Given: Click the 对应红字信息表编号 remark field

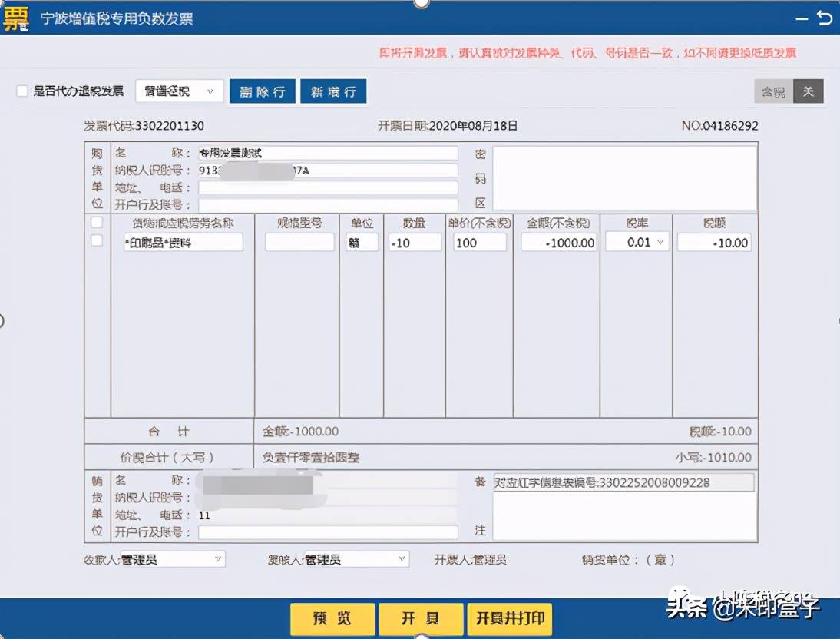Looking at the screenshot, I should (623, 482).
